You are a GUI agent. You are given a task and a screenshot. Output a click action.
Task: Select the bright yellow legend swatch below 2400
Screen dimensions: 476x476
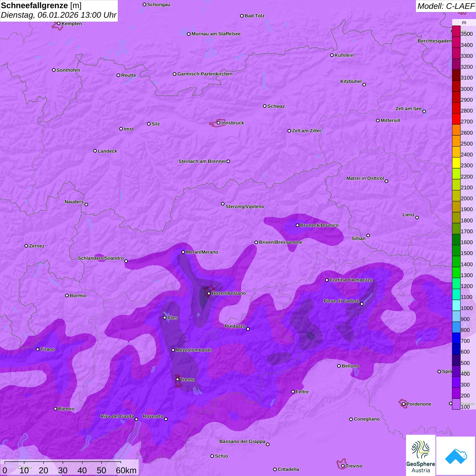click(x=456, y=163)
